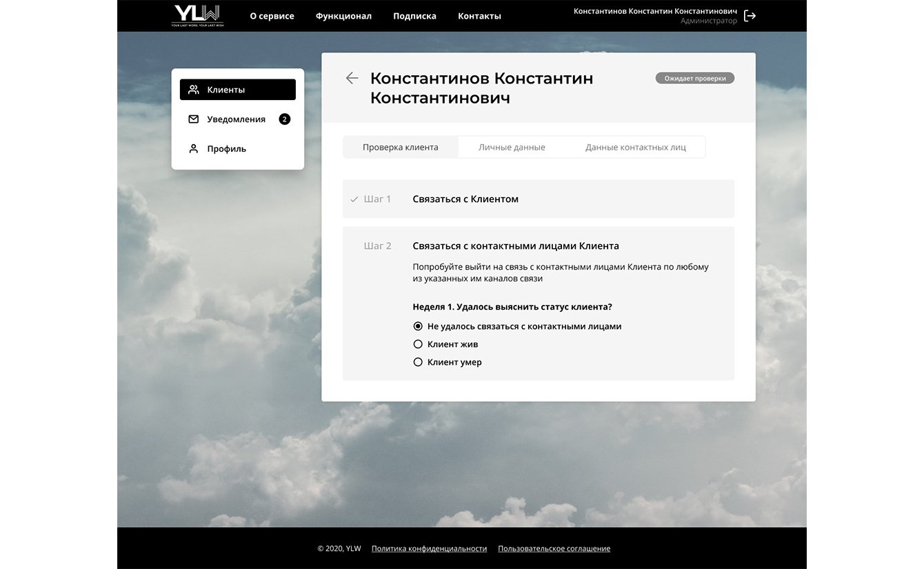Image resolution: width=924 pixels, height=569 pixels.
Task: Click the people icon beside Клиенты
Action: tap(194, 90)
